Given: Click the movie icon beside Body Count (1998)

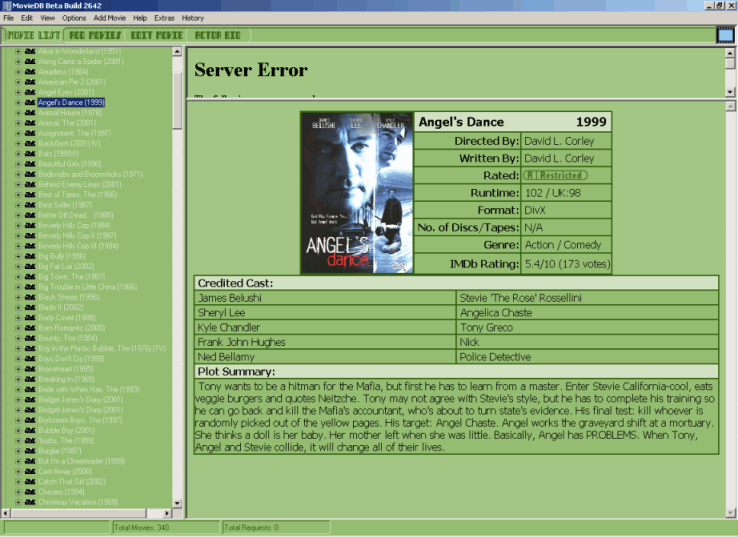Looking at the screenshot, I should click(30, 318).
